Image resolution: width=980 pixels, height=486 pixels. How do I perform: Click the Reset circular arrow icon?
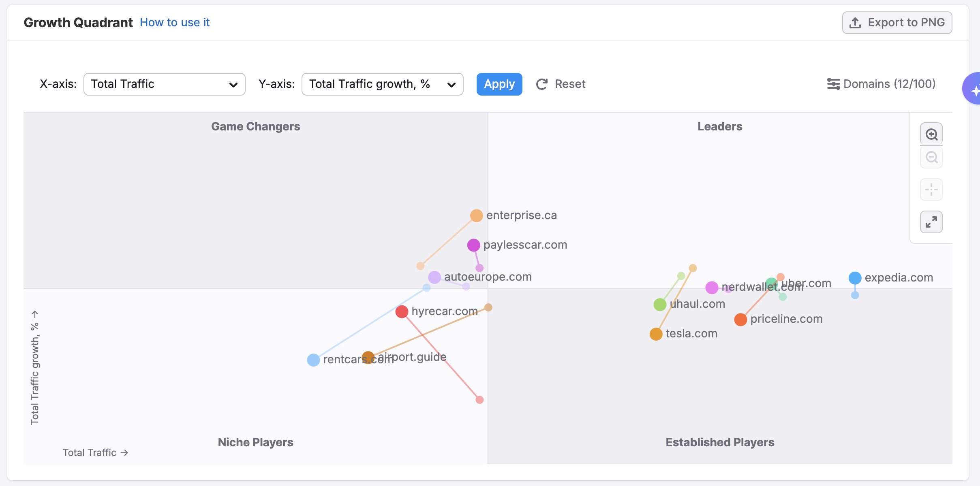[x=542, y=84]
